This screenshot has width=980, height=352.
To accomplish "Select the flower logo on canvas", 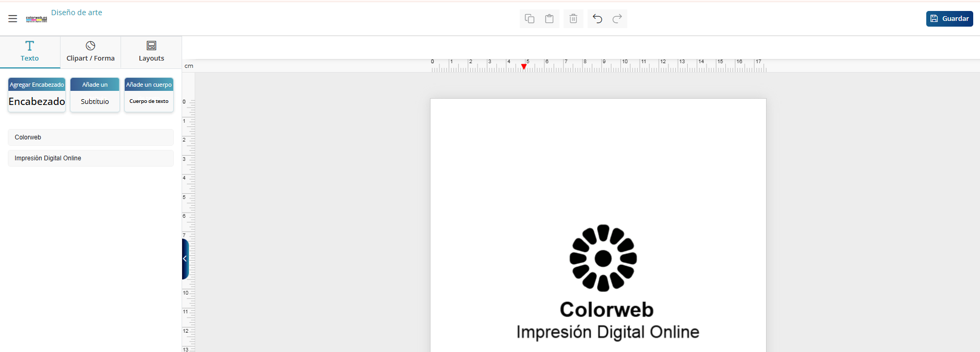I will (x=603, y=258).
